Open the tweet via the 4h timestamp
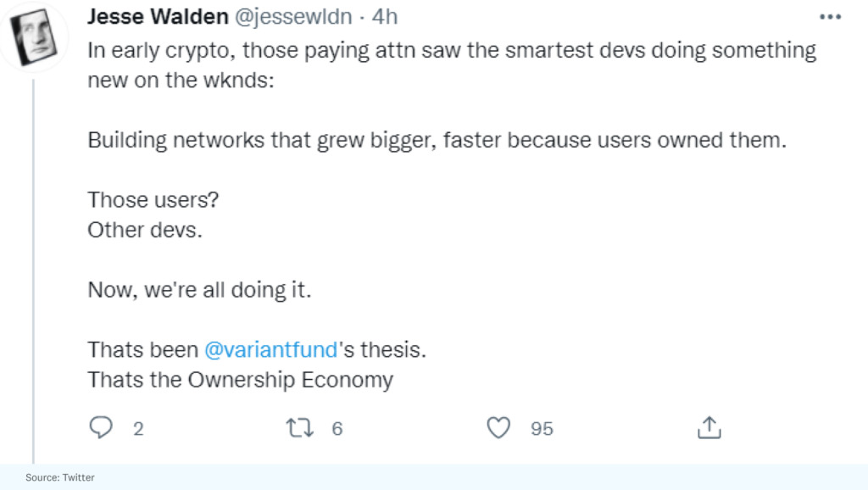The image size is (868, 490). pyautogui.click(x=385, y=17)
